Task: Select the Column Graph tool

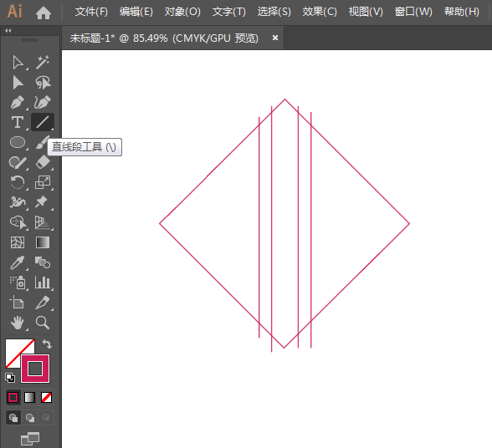Action: click(x=43, y=283)
